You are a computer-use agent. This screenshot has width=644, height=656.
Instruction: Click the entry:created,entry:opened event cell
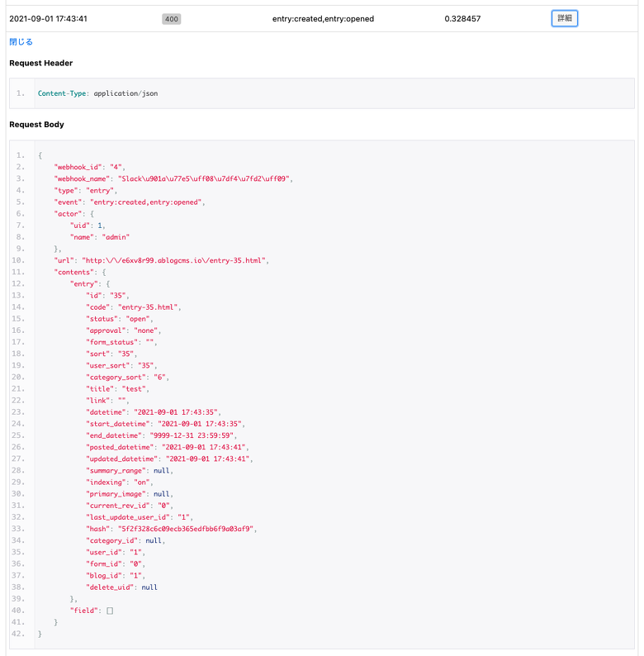click(323, 18)
